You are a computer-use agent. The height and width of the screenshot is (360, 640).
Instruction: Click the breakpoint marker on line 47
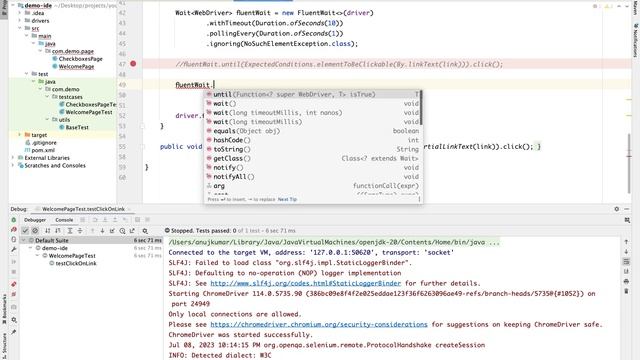(133, 64)
